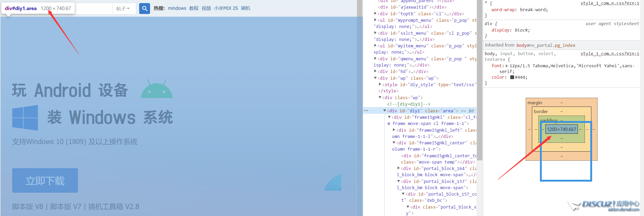Click the Elements panel vertical scrollbar
This screenshot has width=644, height=216.
point(480,78)
